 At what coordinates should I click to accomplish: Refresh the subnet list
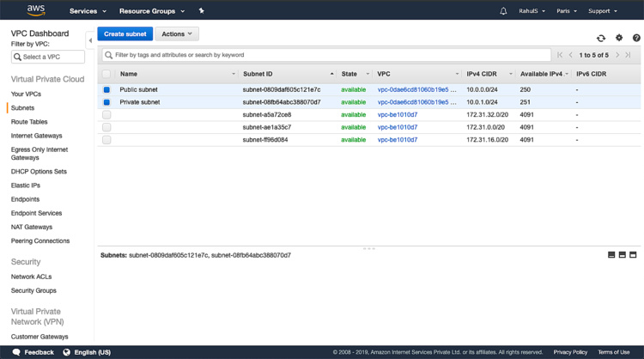[x=601, y=38]
